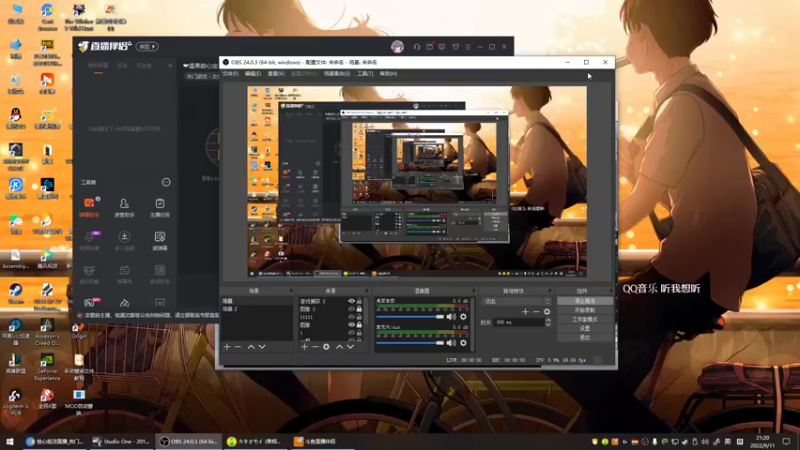Open 读弹幕 tool in 直播伴侣 toolbox
The height and width of the screenshot is (450, 800).
[x=160, y=240]
